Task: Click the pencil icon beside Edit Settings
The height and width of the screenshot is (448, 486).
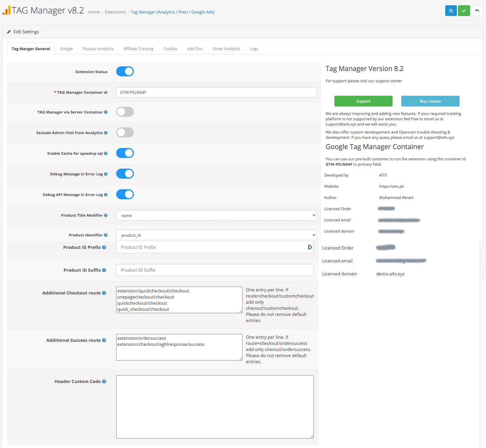Action: [9, 32]
